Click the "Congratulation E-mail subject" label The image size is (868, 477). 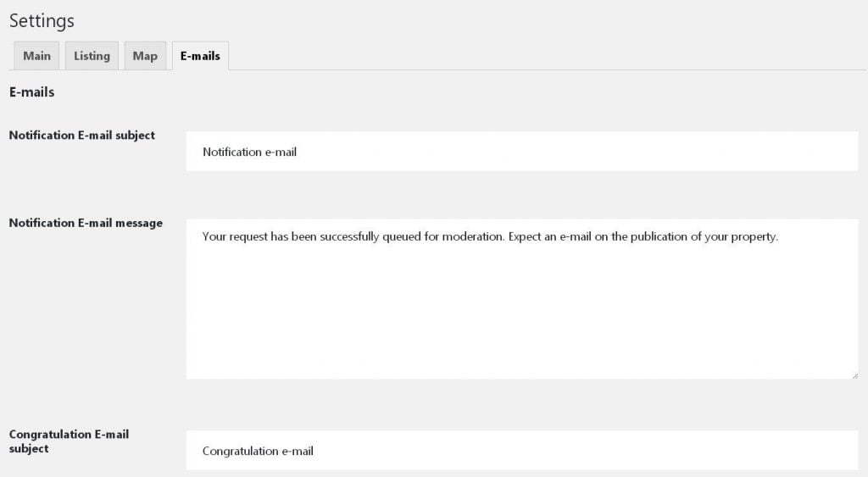pyautogui.click(x=69, y=441)
